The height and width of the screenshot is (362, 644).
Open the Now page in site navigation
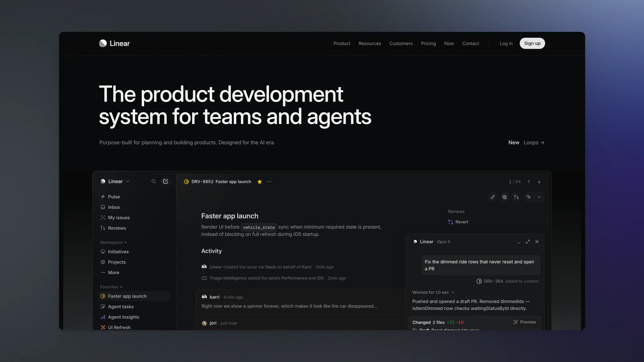[449, 43]
